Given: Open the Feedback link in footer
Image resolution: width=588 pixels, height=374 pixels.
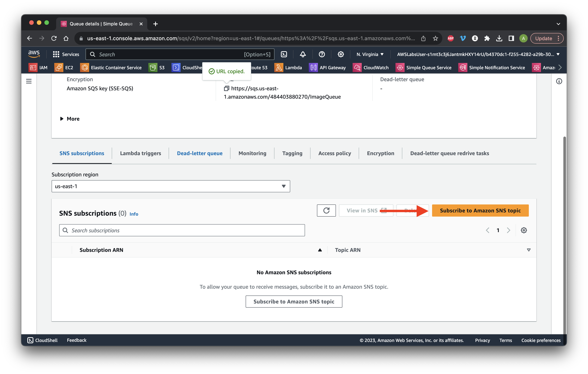Looking at the screenshot, I should click(77, 340).
